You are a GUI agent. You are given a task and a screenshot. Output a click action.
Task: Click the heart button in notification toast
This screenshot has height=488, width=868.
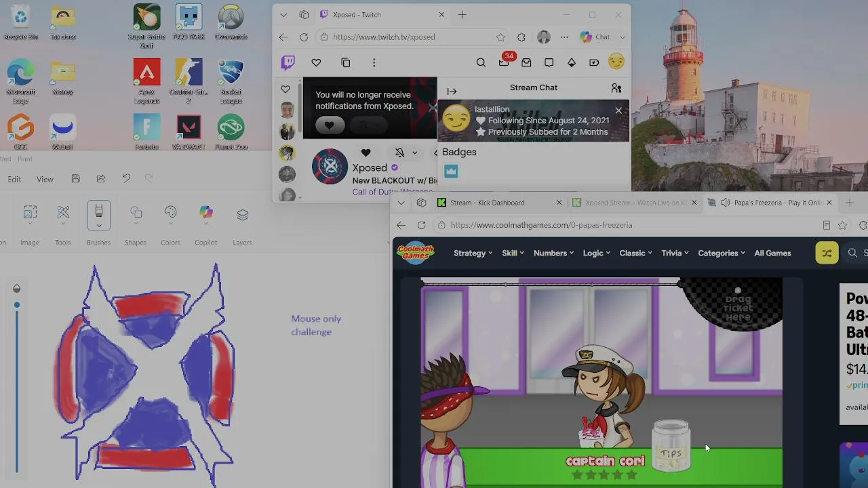330,125
